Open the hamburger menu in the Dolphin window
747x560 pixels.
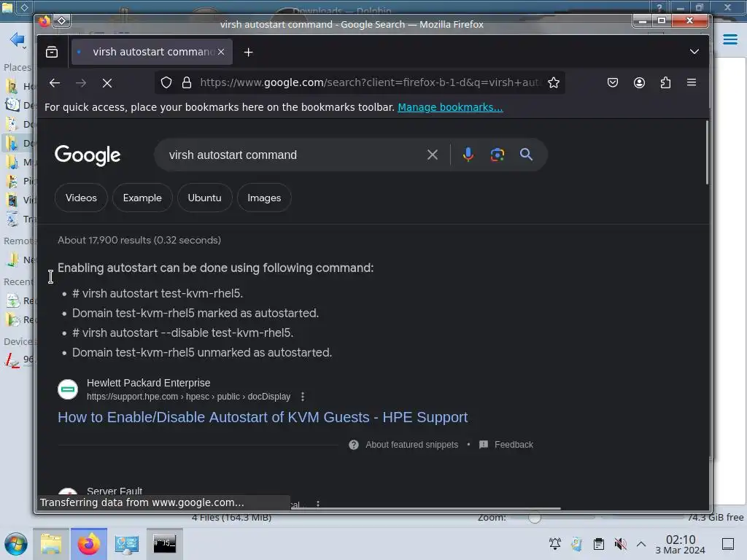[x=729, y=39]
